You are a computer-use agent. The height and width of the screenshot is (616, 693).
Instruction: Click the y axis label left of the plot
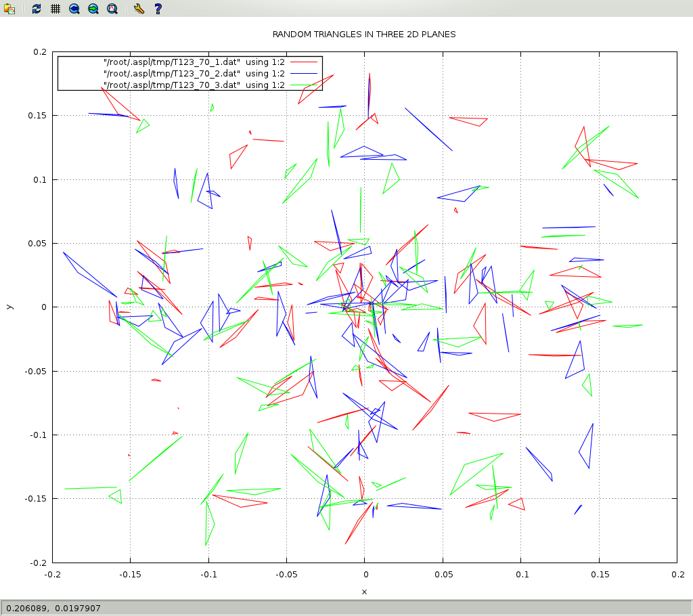click(9, 307)
